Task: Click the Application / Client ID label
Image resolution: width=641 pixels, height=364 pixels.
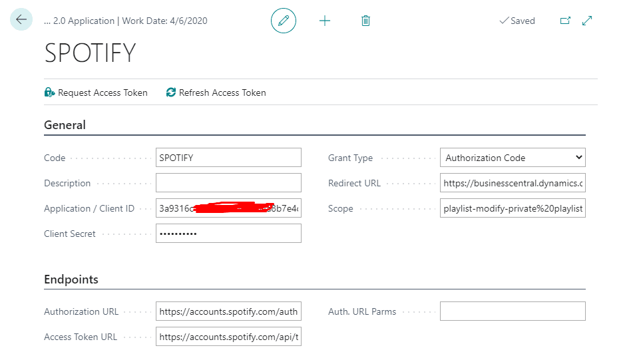Action: pos(89,208)
